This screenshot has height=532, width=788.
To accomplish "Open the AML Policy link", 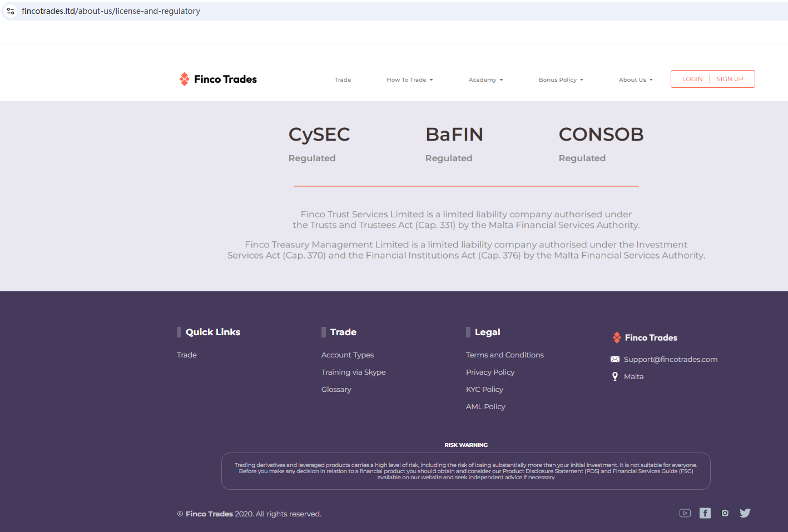I will (486, 406).
